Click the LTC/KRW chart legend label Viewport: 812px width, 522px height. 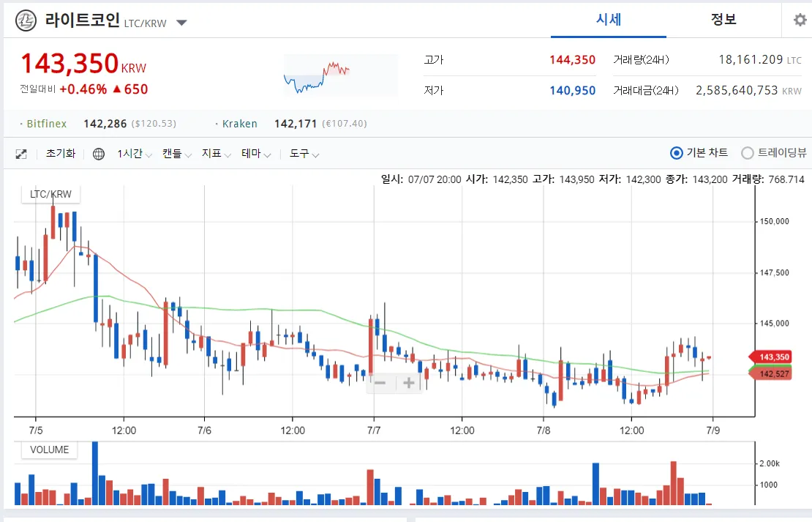click(x=50, y=194)
